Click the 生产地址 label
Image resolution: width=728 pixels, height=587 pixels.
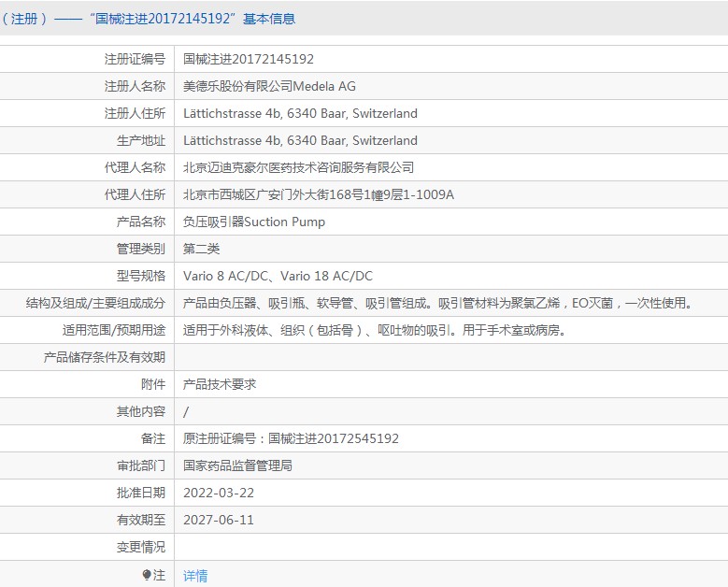pyautogui.click(x=141, y=140)
